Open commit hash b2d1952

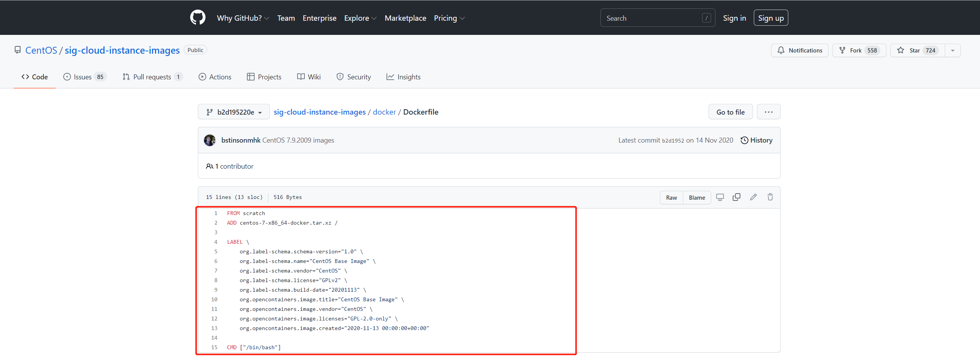click(673, 141)
